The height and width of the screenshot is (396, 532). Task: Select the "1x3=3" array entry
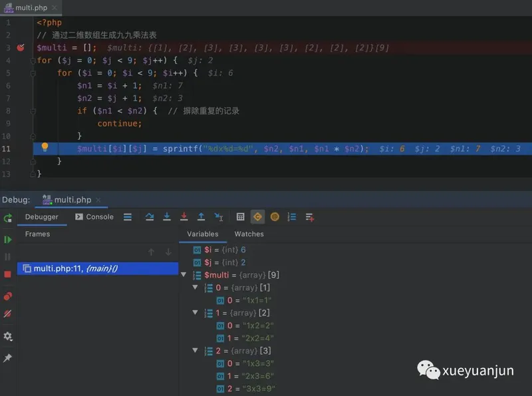(245, 363)
